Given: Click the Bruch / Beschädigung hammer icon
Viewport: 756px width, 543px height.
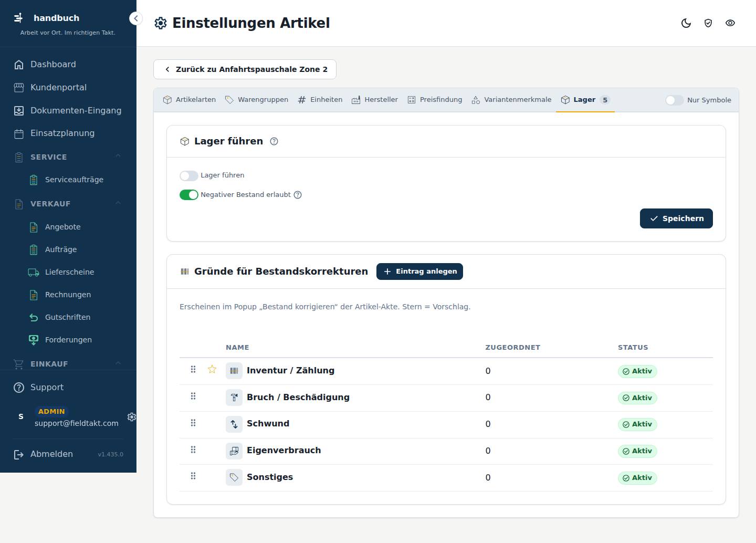Looking at the screenshot, I should click(x=234, y=398).
